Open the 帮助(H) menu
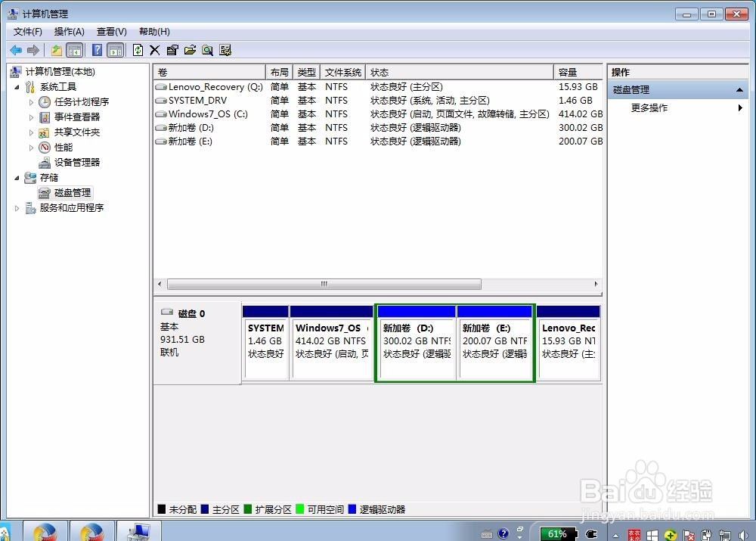 point(154,32)
